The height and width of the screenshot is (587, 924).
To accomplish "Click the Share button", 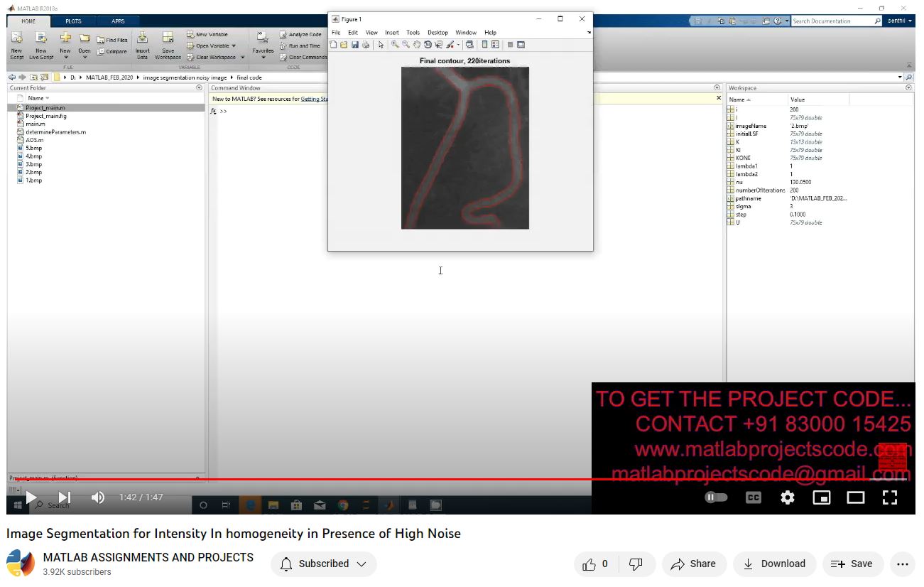I will coord(693,564).
